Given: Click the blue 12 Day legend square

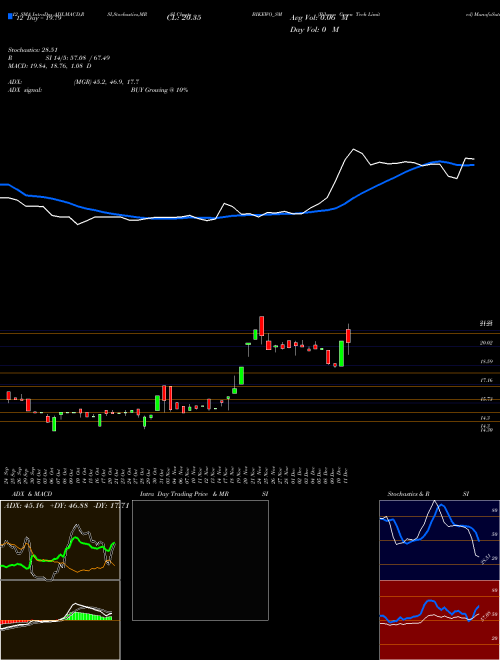Looking at the screenshot, I should point(10,16).
